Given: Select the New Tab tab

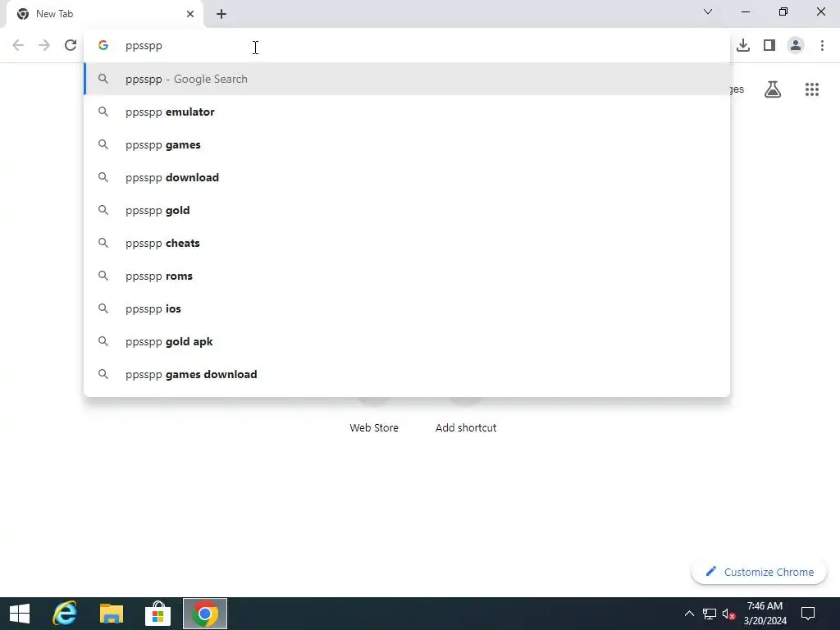Looking at the screenshot, I should (104, 14).
